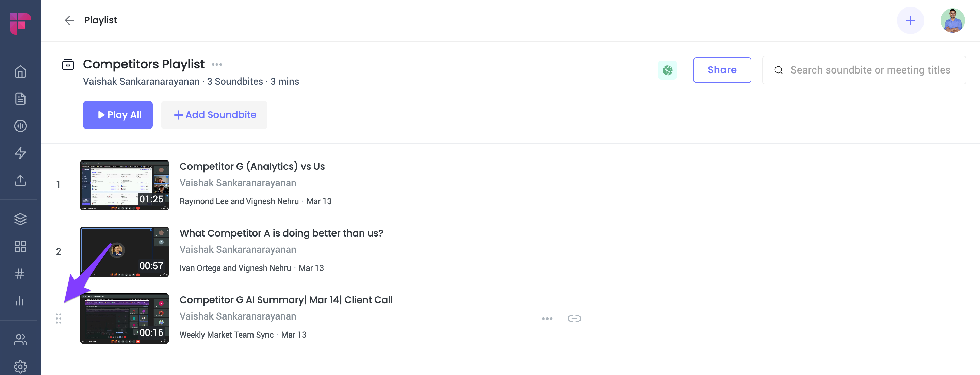Start playback with Play All
The width and height of the screenshot is (980, 375).
[x=117, y=115]
